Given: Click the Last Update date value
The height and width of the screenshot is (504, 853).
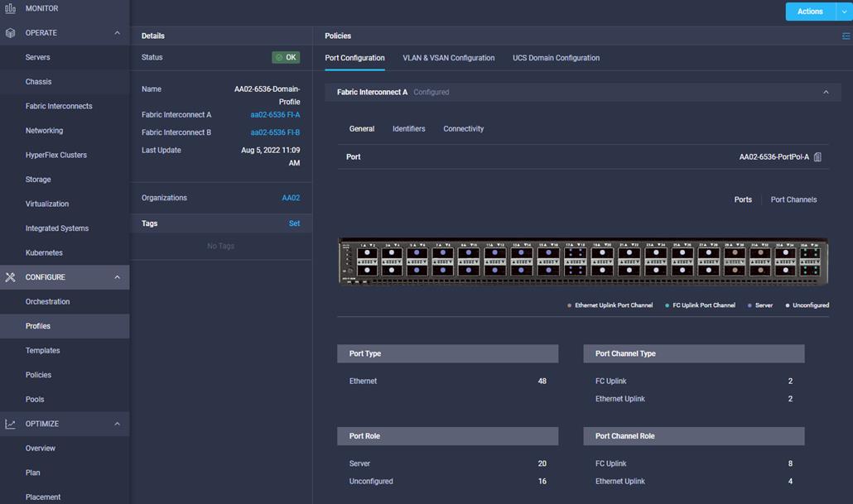Looking at the screenshot, I should pyautogui.click(x=270, y=156).
